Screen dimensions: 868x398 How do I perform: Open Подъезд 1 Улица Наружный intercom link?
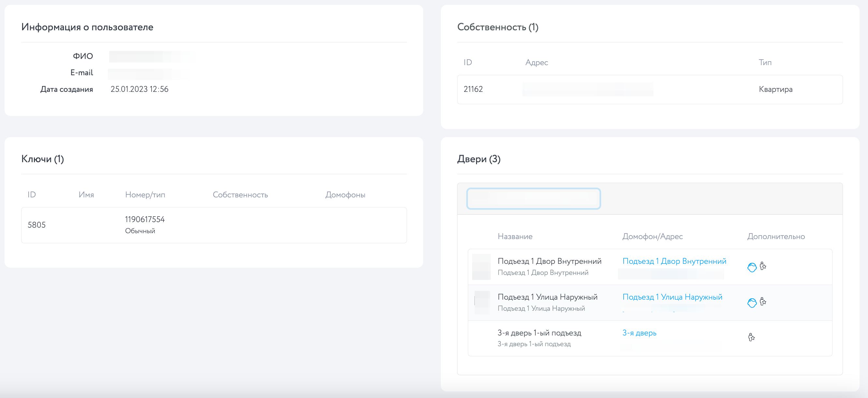click(672, 297)
